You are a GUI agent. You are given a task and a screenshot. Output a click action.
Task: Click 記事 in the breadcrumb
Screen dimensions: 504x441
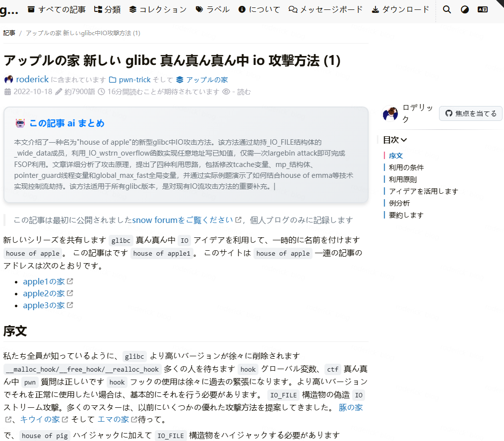click(9, 33)
